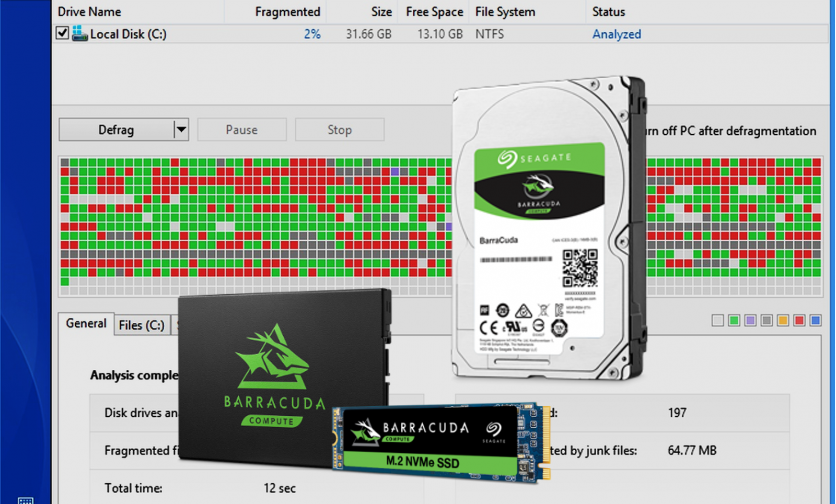Select the orange legend color swatch
This screenshot has width=836, height=504.
pos(783,320)
